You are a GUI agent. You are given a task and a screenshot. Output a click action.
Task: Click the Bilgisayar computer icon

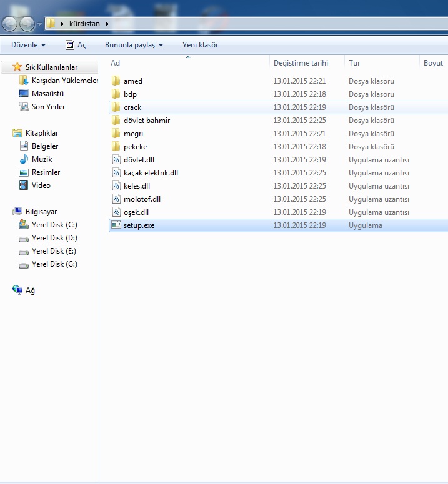[x=17, y=212]
